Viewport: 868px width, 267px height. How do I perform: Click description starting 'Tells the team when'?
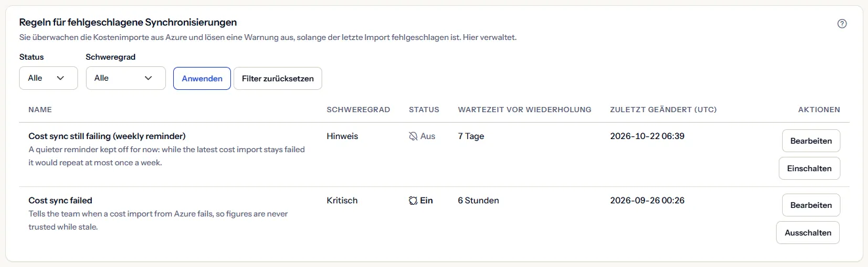click(x=158, y=220)
